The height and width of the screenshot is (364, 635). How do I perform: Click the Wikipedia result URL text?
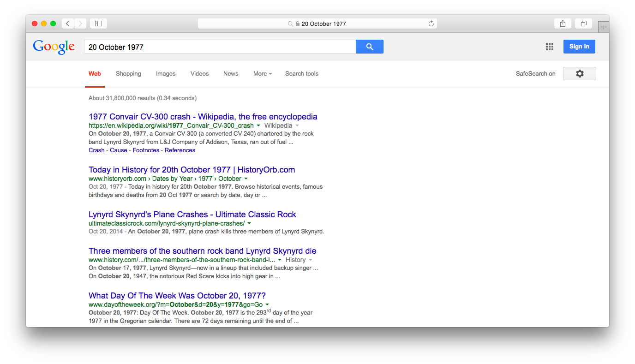point(171,125)
